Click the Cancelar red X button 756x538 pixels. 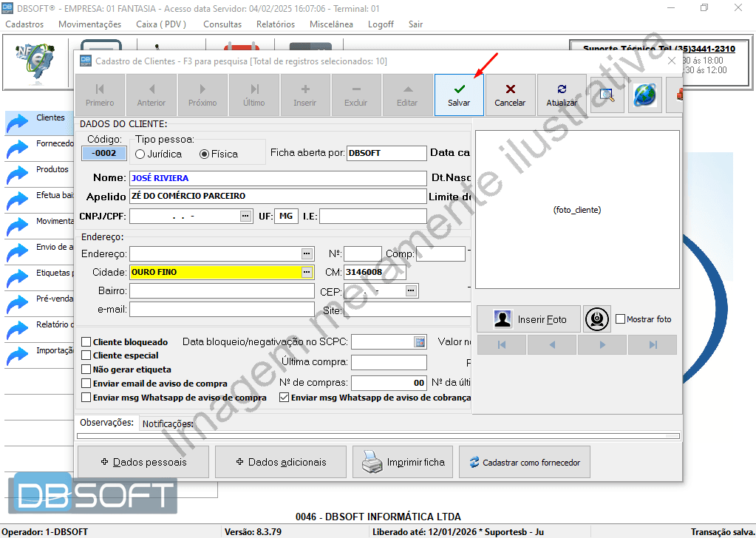(x=510, y=95)
